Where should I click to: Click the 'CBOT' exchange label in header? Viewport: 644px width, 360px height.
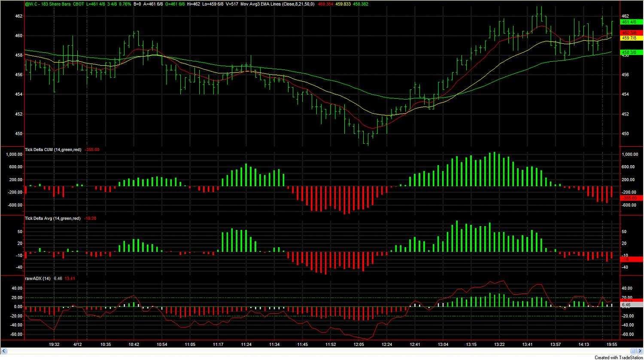tap(79, 4)
